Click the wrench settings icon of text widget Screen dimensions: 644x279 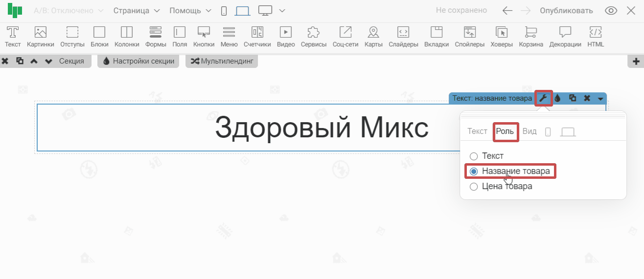543,98
